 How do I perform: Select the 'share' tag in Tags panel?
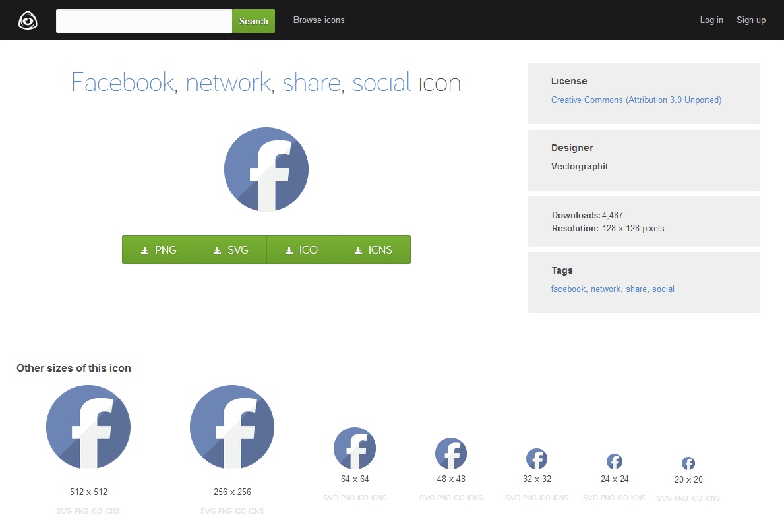pos(636,289)
